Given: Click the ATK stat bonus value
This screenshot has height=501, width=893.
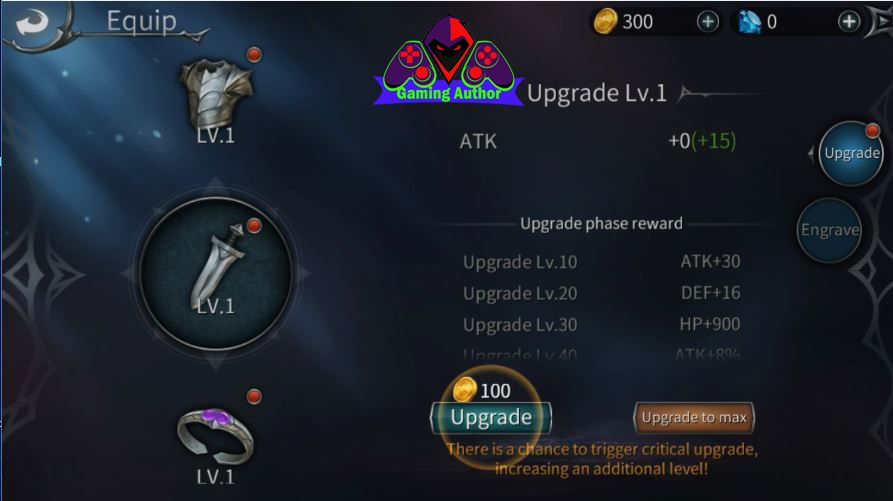Looking at the screenshot, I should (702, 141).
